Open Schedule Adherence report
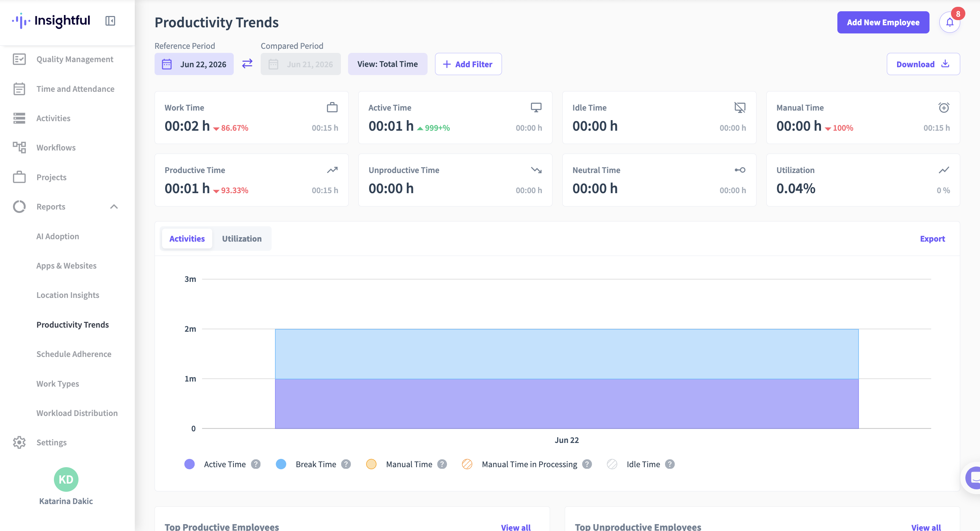This screenshot has width=980, height=531. (x=74, y=354)
